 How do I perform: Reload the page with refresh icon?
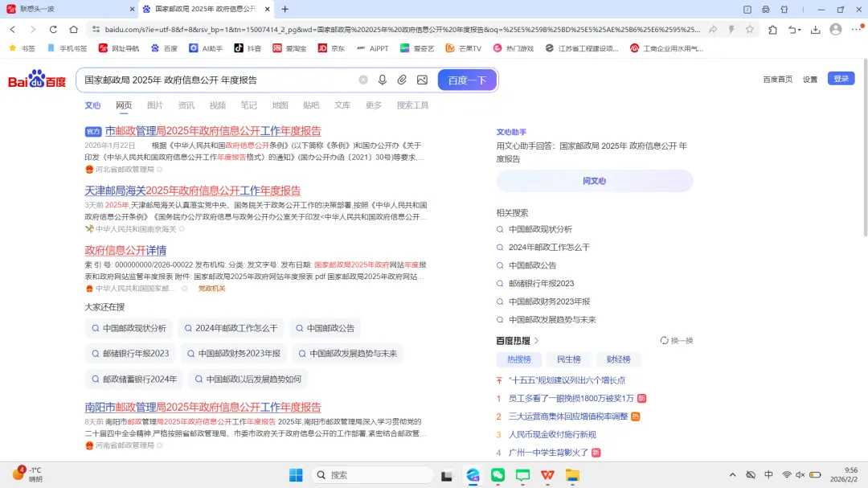53,30
